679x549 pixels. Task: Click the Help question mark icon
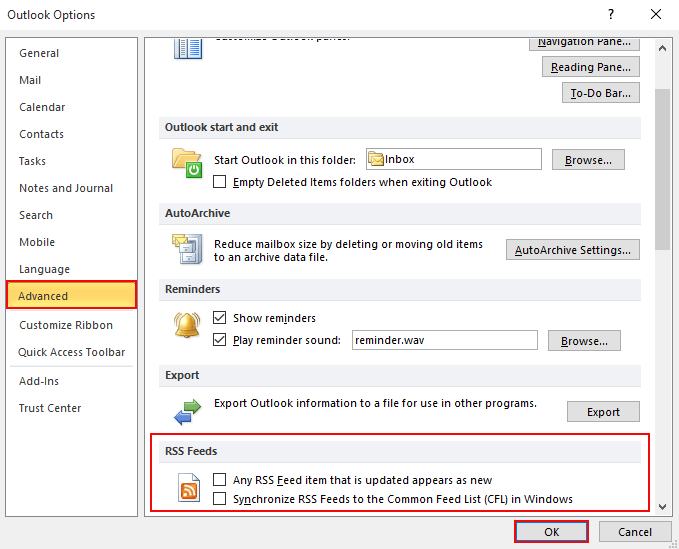pyautogui.click(x=611, y=14)
